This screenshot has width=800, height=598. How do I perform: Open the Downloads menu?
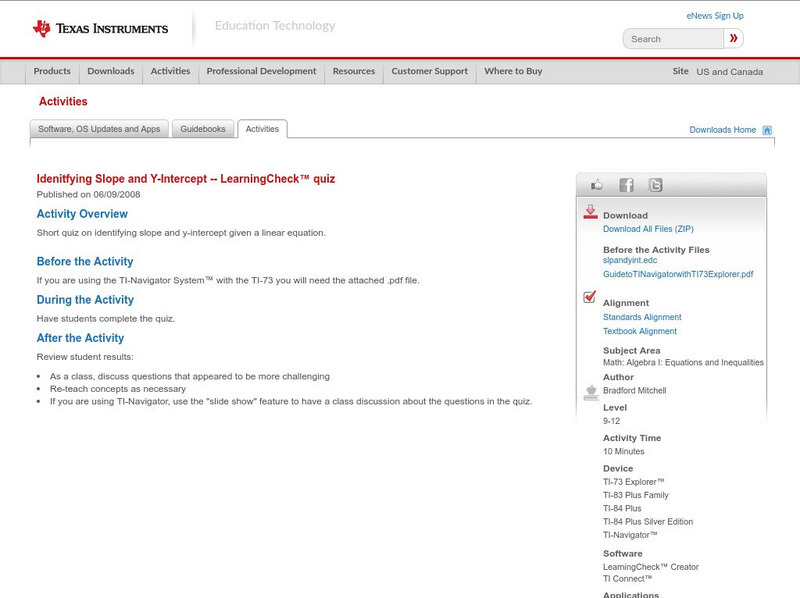point(111,71)
